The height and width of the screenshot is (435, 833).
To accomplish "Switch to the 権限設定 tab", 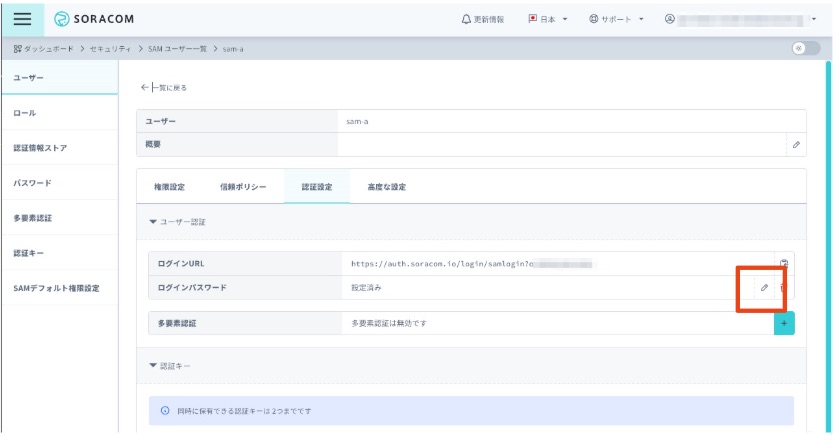I will 170,187.
